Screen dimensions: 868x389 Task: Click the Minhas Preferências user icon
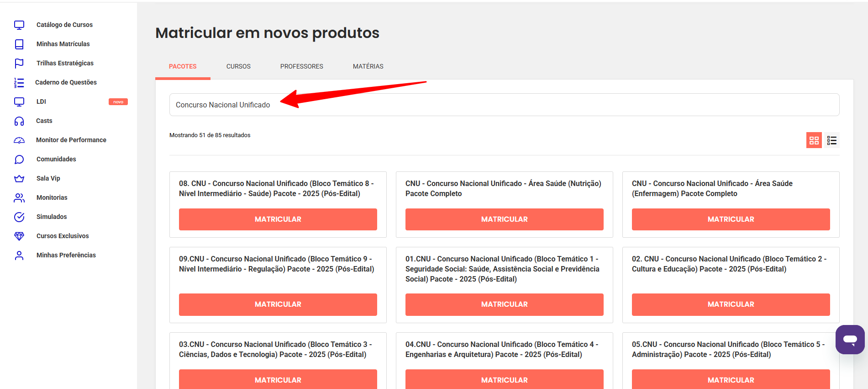click(x=19, y=255)
